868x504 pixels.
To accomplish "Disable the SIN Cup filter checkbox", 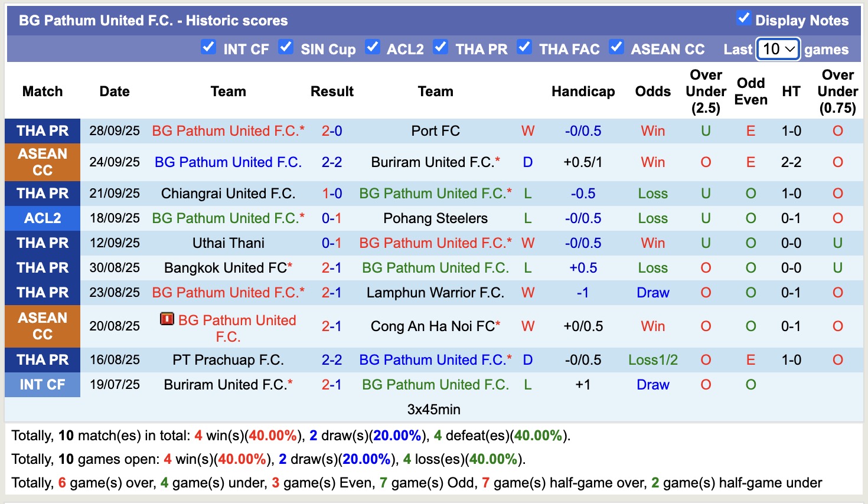I will pyautogui.click(x=286, y=46).
